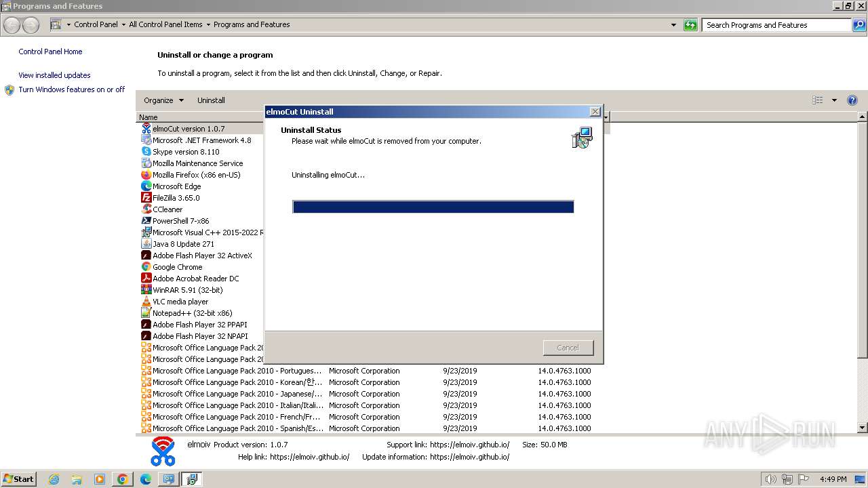Select the Adobe Flash Player 32 ActiveX icon

(x=146, y=256)
